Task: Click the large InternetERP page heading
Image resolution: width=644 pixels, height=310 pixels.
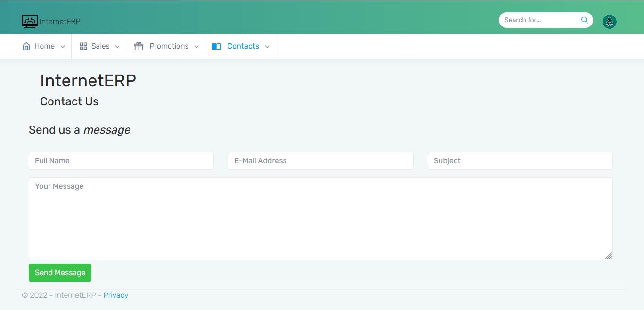Action: tap(88, 81)
